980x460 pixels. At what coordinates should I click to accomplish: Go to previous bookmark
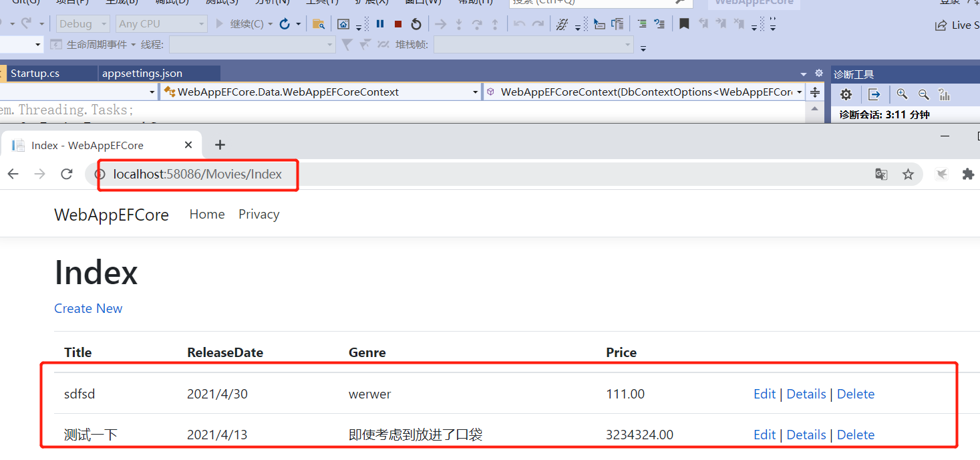tap(703, 24)
